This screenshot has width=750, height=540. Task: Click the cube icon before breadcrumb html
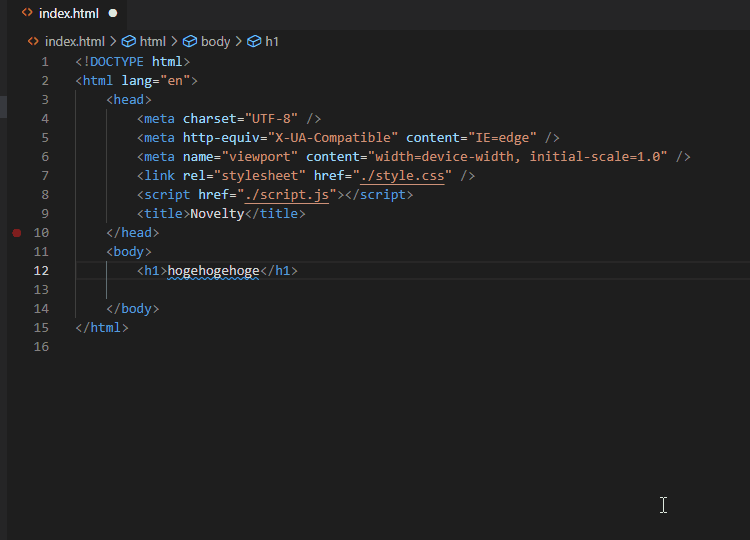coord(128,41)
